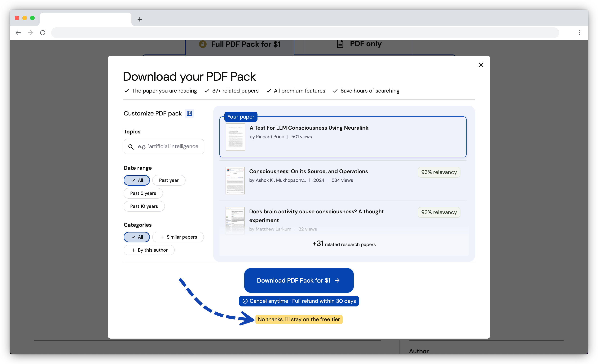This screenshot has width=598, height=364.
Task: Go back in the browser
Action: click(x=18, y=32)
